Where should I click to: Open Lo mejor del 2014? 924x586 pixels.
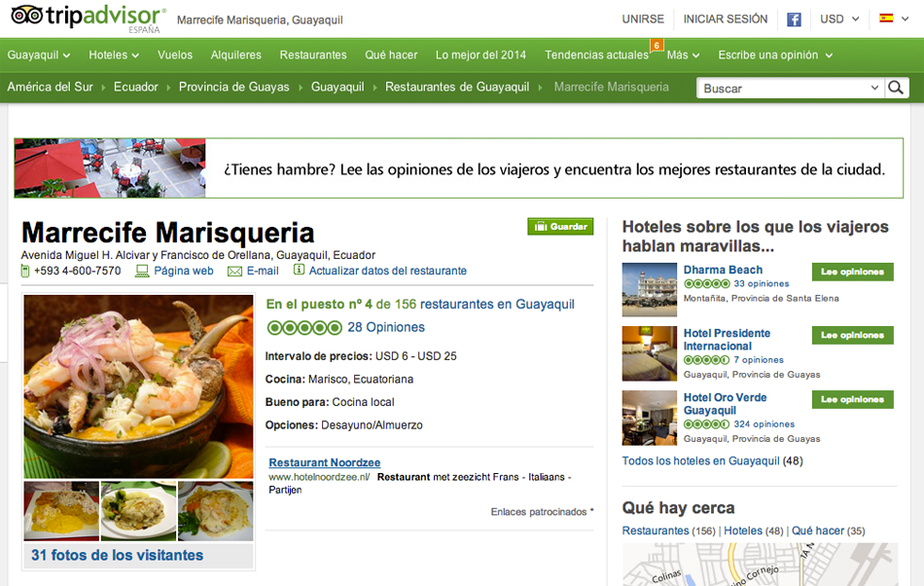(x=480, y=55)
